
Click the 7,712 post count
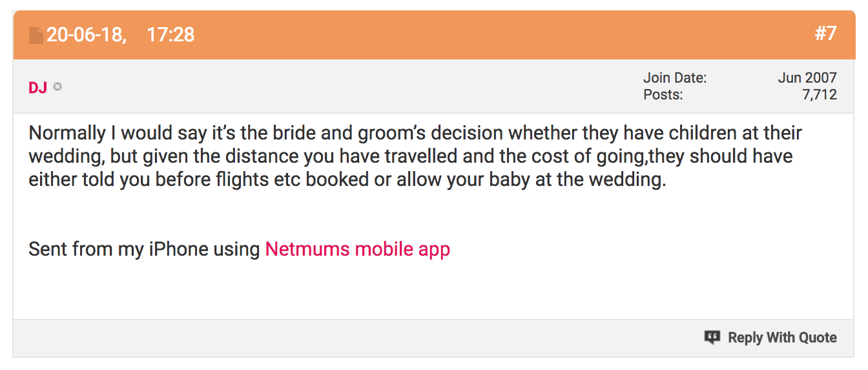pos(820,95)
